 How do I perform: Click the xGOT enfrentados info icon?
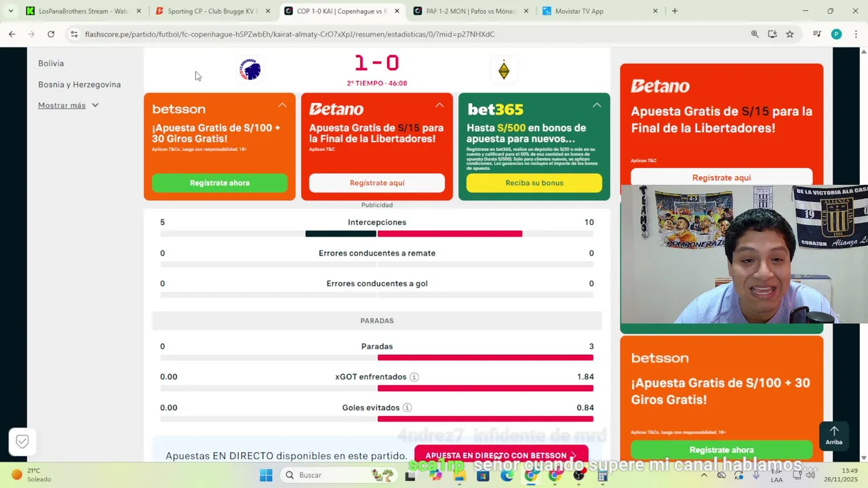(x=414, y=377)
